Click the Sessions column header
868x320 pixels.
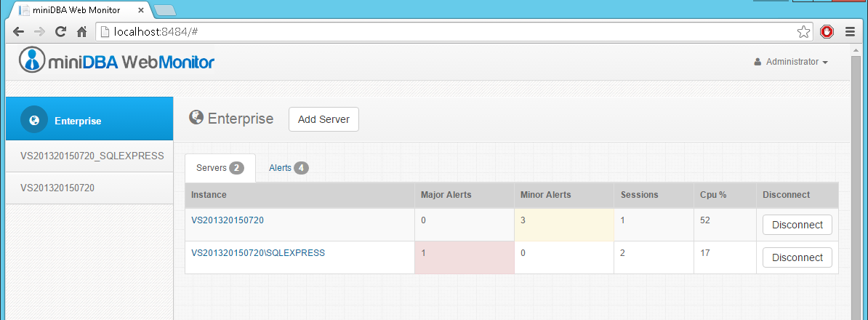pyautogui.click(x=654, y=195)
